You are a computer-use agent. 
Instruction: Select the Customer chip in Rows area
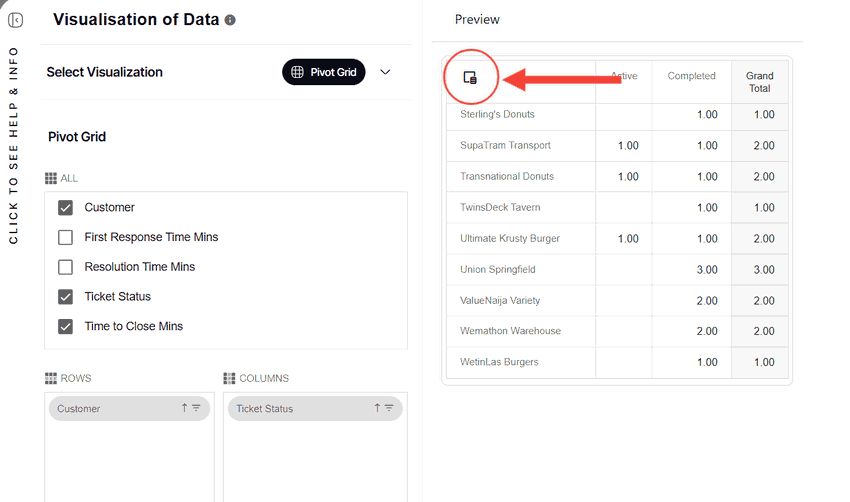[130, 408]
